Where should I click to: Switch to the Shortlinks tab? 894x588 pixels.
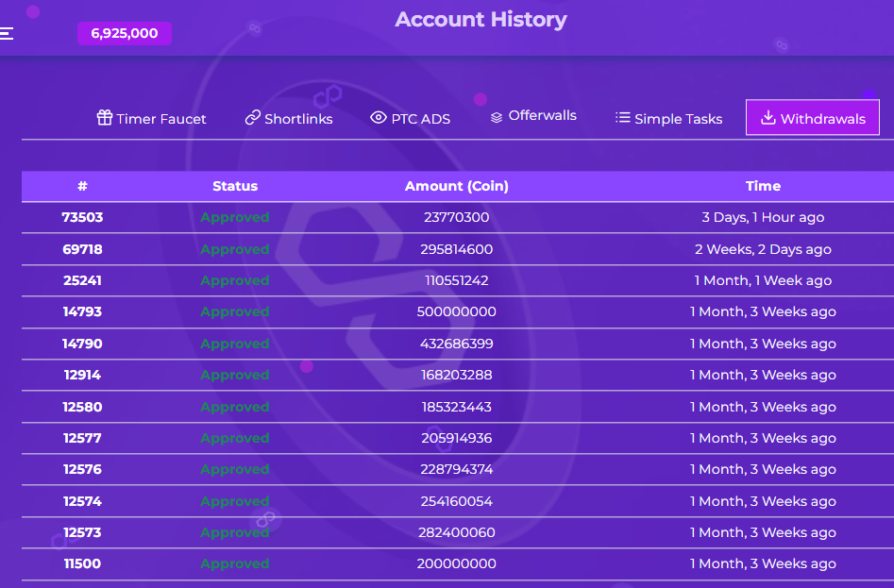pyautogui.click(x=289, y=119)
